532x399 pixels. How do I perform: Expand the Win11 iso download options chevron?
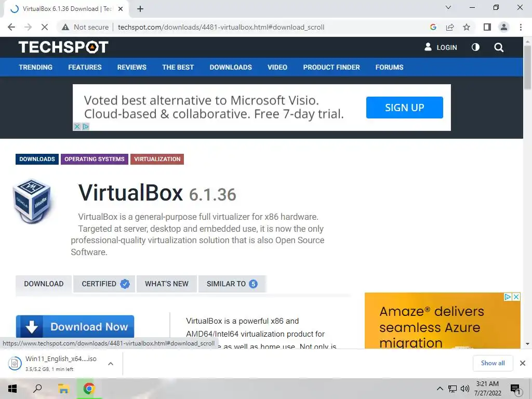pyautogui.click(x=110, y=364)
